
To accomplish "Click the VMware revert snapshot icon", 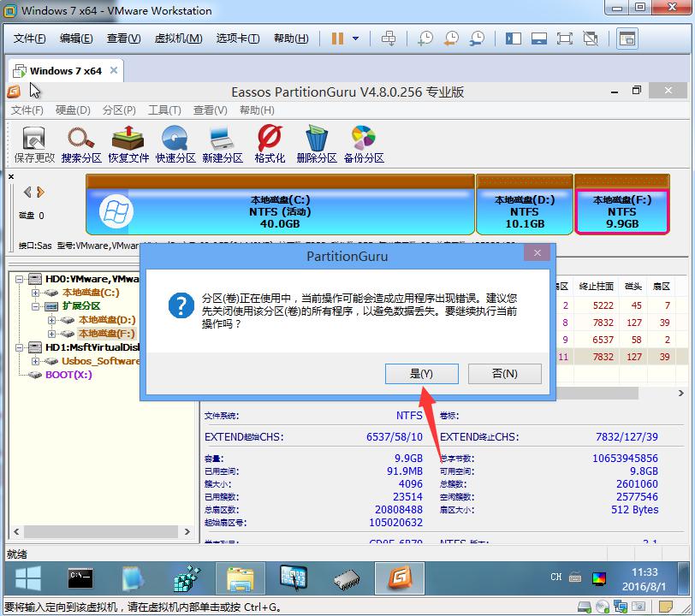I will 451,38.
